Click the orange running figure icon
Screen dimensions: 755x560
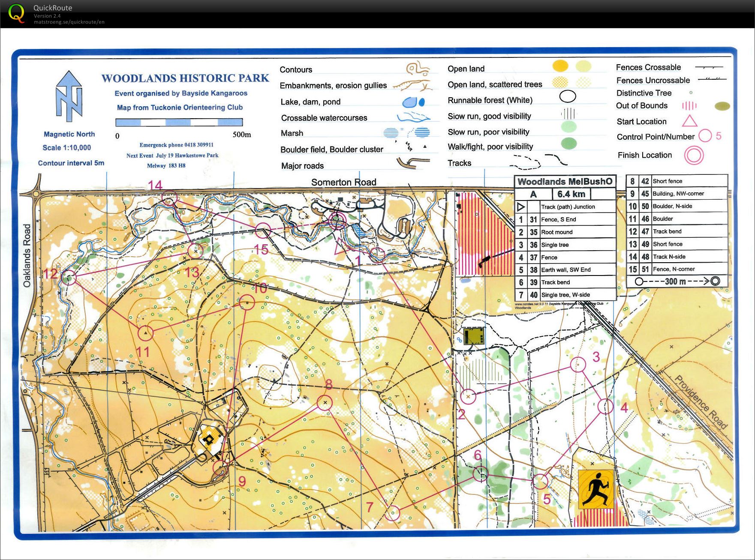596,489
